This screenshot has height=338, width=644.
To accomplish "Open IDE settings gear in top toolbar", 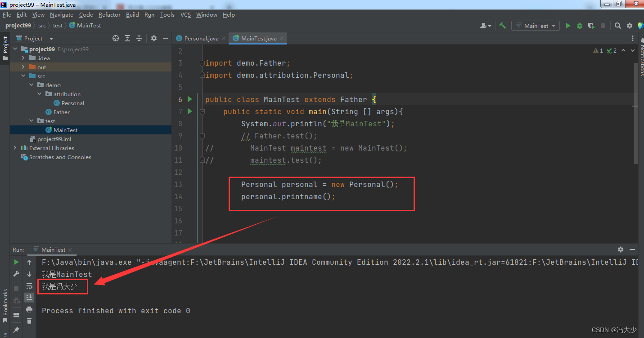I will pyautogui.click(x=630, y=26).
